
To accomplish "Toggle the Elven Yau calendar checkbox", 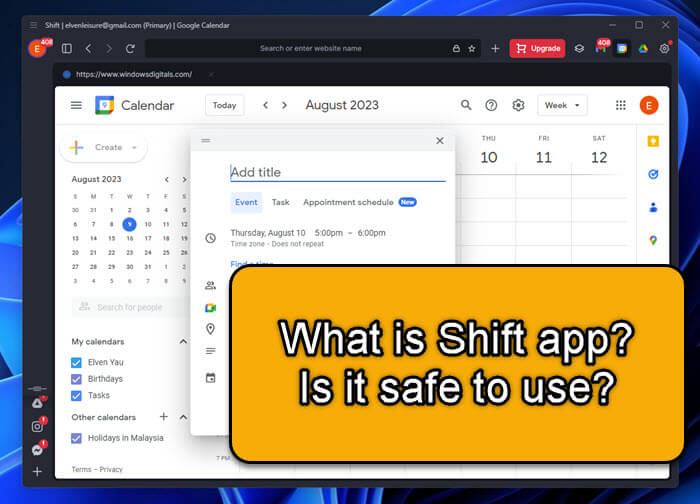I will 76,362.
